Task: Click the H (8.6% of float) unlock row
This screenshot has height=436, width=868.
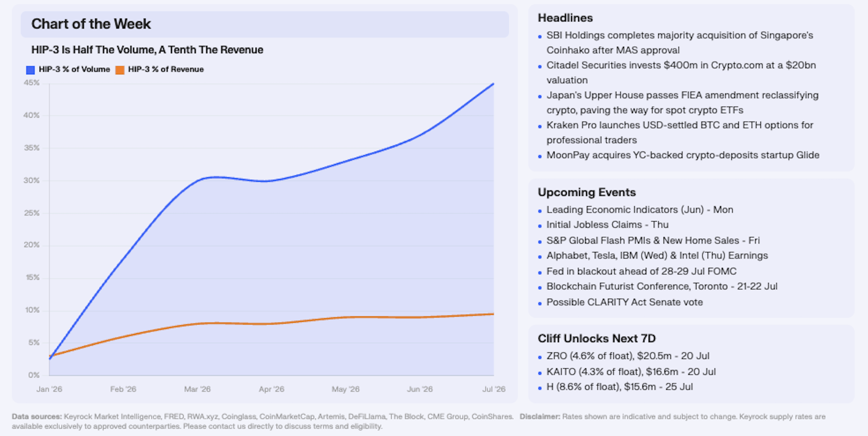Action: click(x=619, y=387)
